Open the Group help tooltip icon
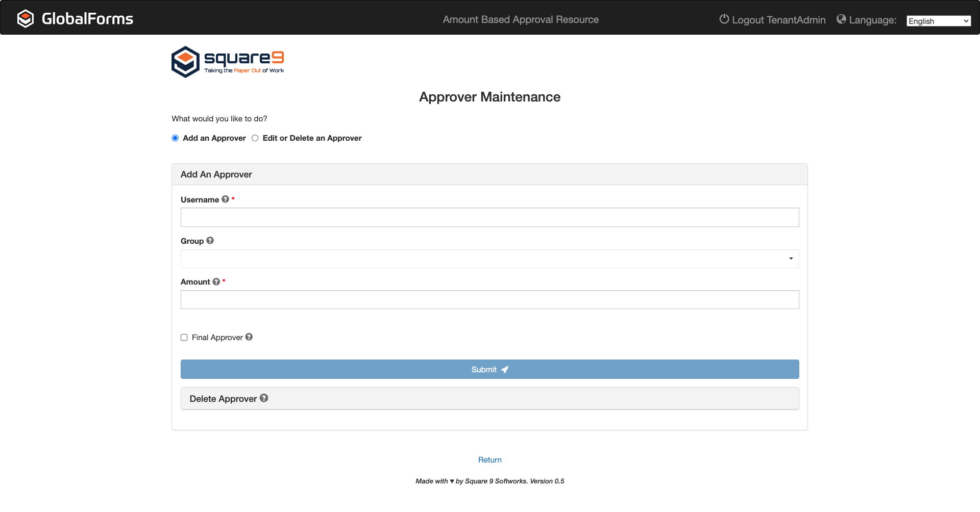 [210, 240]
